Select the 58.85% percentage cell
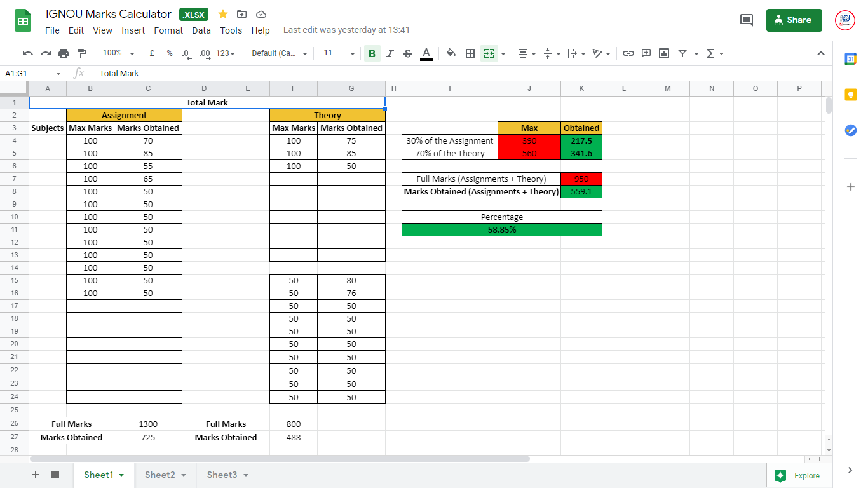The width and height of the screenshot is (868, 488). pyautogui.click(x=502, y=229)
